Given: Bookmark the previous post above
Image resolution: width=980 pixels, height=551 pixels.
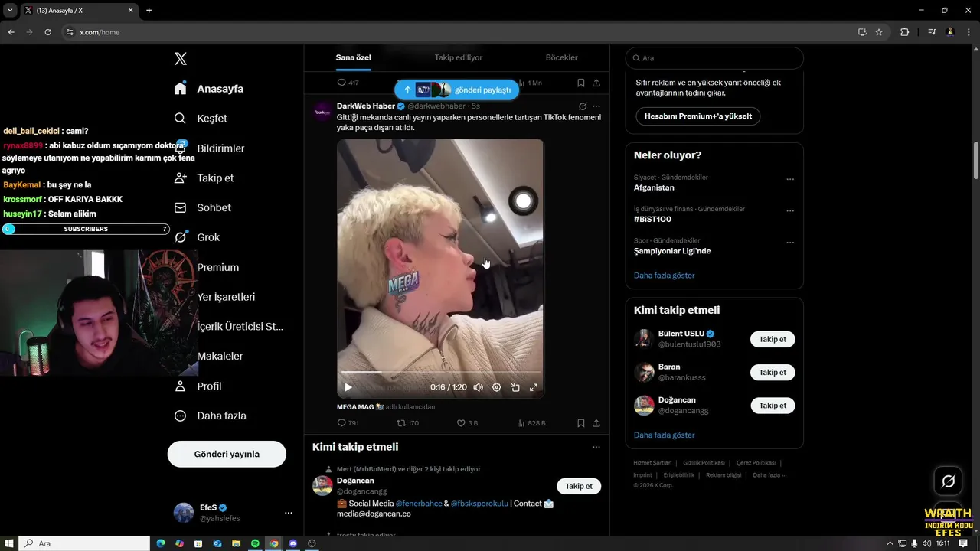Looking at the screenshot, I should tap(581, 83).
